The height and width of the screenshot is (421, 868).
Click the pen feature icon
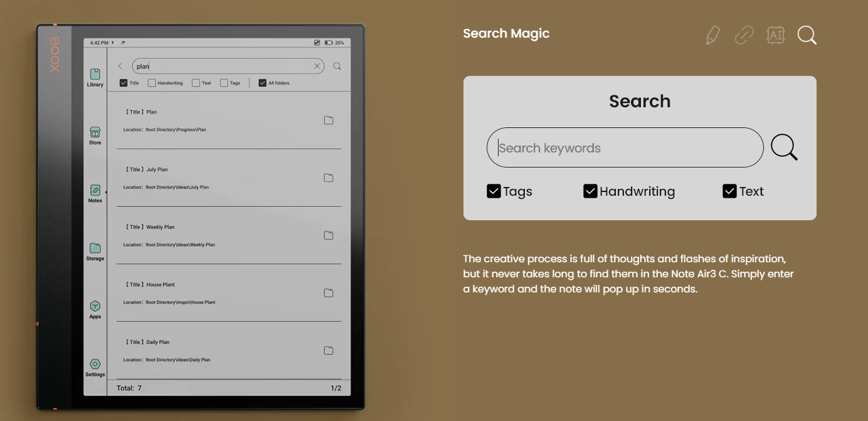pyautogui.click(x=712, y=35)
